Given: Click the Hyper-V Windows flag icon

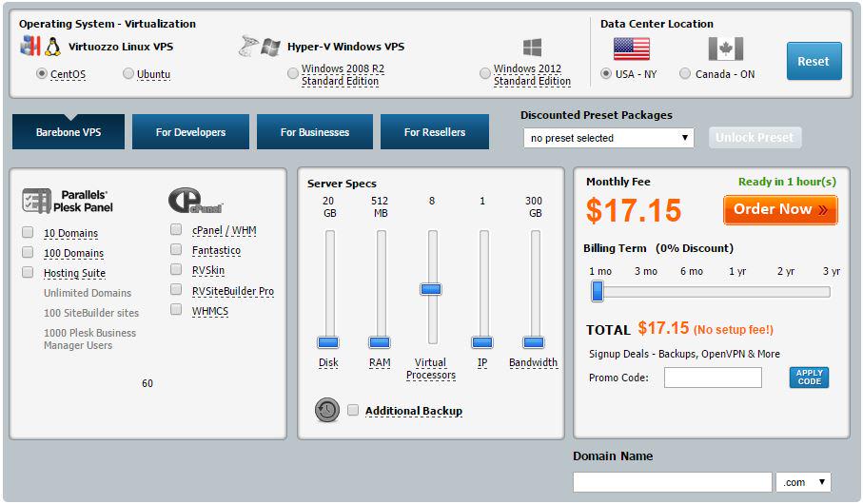Looking at the screenshot, I should point(270,47).
